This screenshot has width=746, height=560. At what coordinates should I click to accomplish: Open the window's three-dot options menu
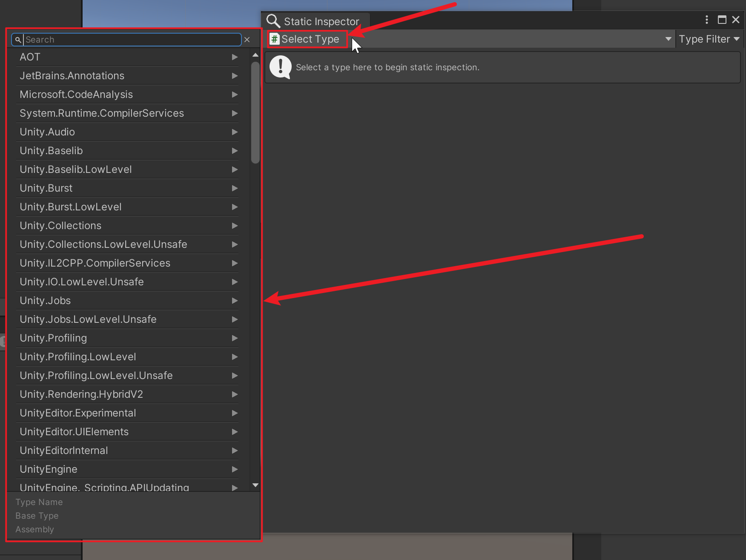point(707,20)
